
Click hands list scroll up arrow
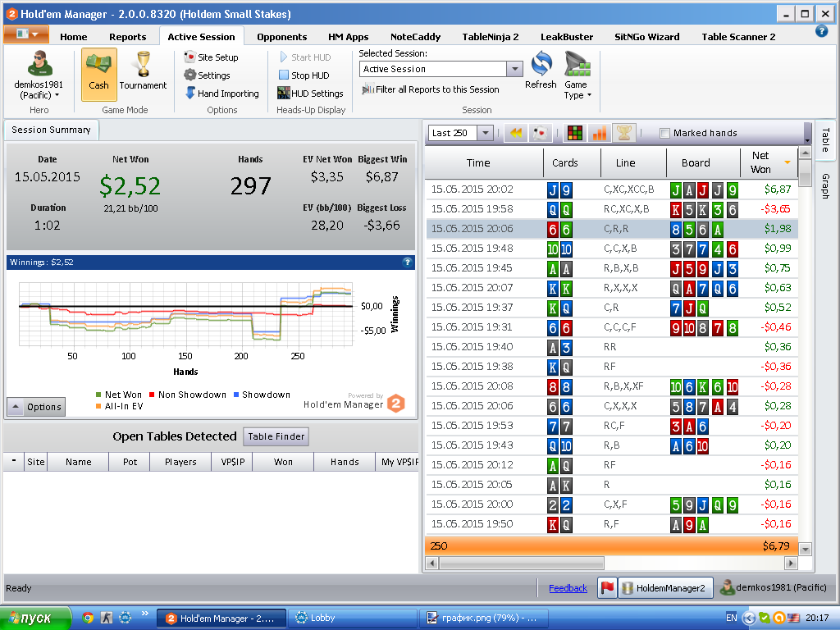tap(805, 153)
